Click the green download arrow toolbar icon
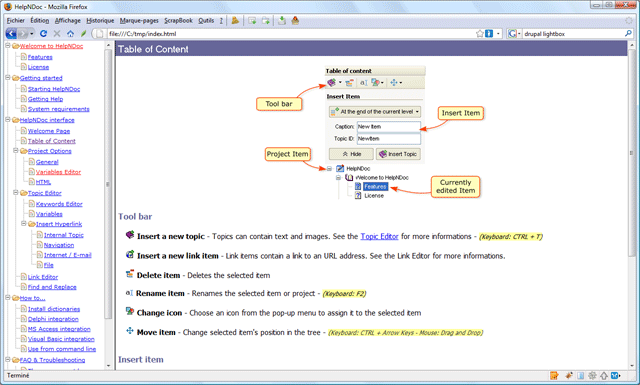Screen dimensions: 640x385 tap(282, 20)
